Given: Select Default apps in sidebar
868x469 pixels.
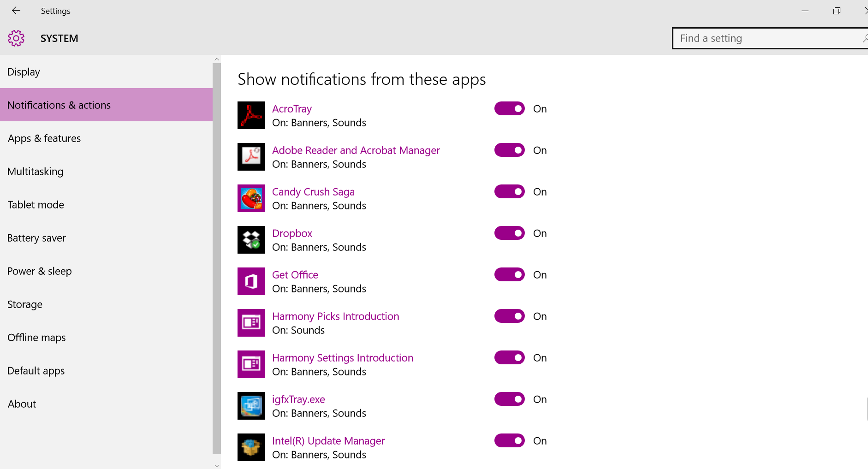Looking at the screenshot, I should 106,371.
